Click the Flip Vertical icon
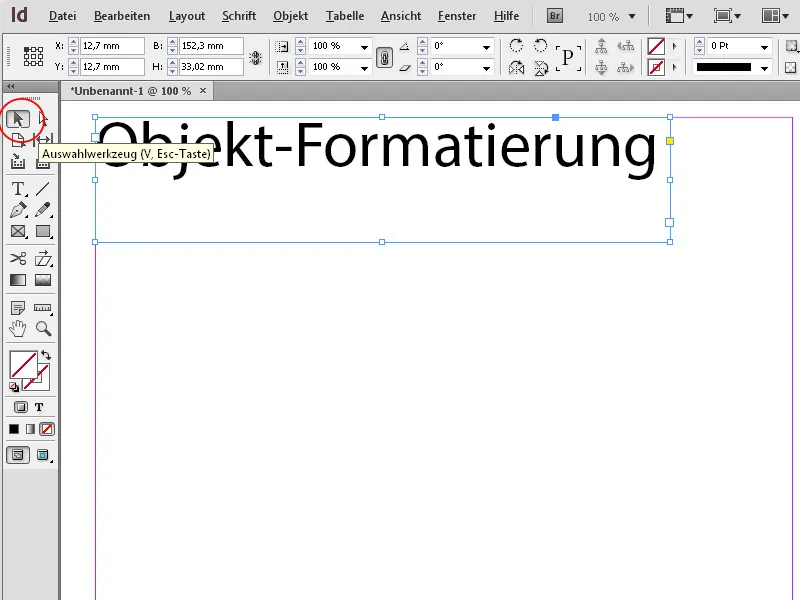 pyautogui.click(x=540, y=67)
